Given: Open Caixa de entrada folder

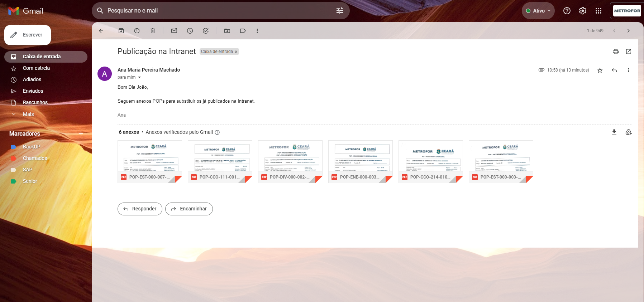Looking at the screenshot, I should click(46, 57).
